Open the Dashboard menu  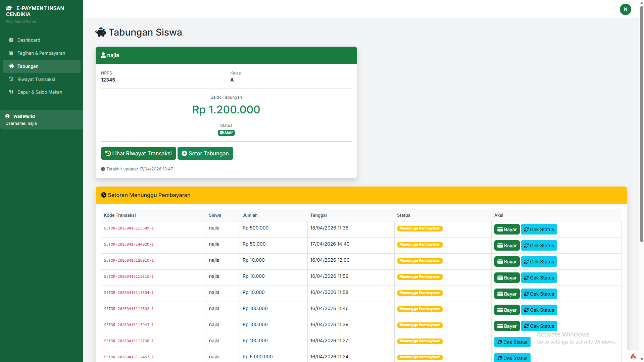pyautogui.click(x=42, y=40)
